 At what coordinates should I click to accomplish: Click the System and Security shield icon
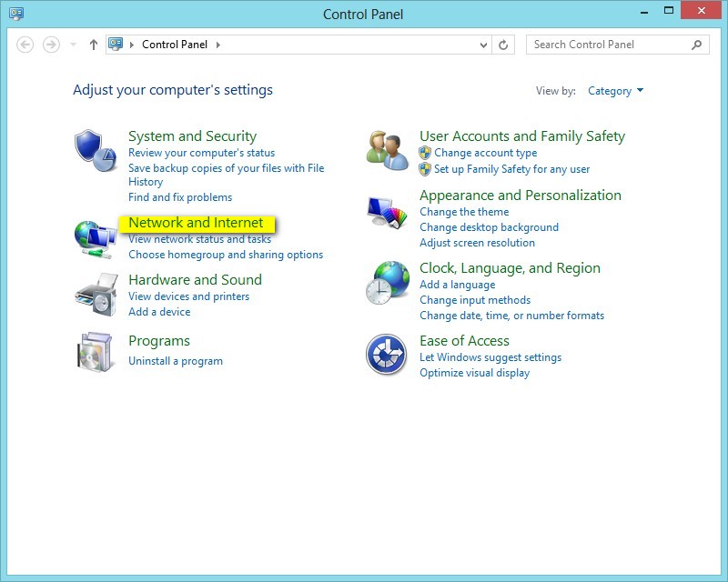tap(96, 150)
